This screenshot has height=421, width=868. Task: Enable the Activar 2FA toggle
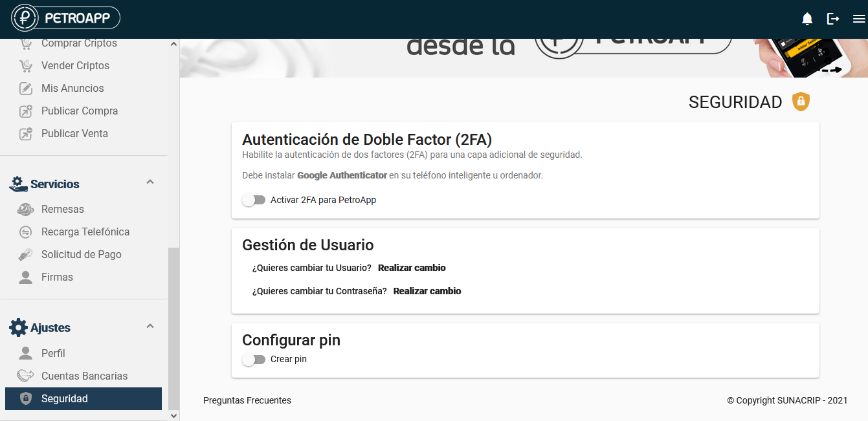[x=254, y=200]
